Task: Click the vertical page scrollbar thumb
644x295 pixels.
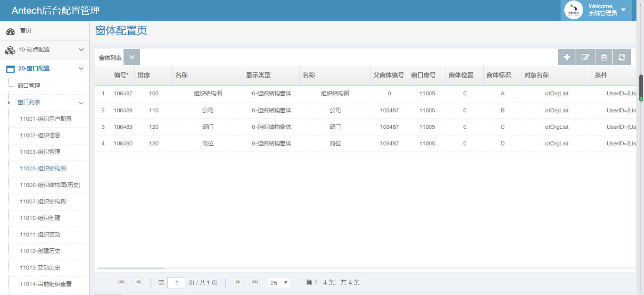Action: (641, 88)
